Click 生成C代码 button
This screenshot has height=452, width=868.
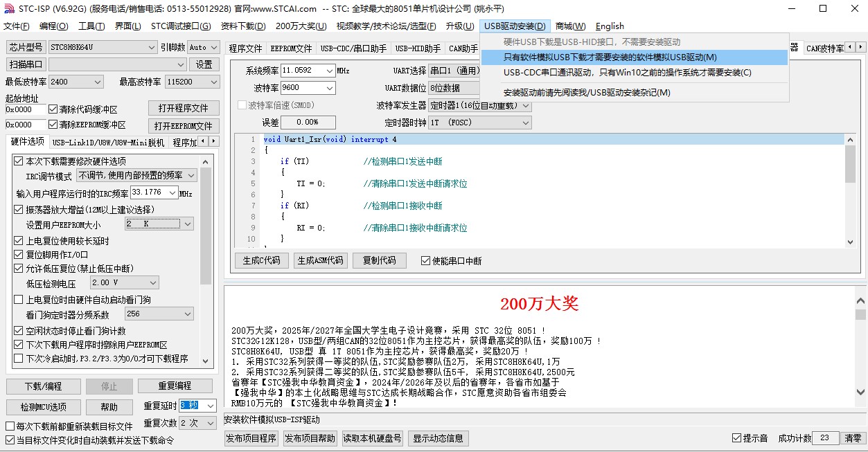pos(261,260)
